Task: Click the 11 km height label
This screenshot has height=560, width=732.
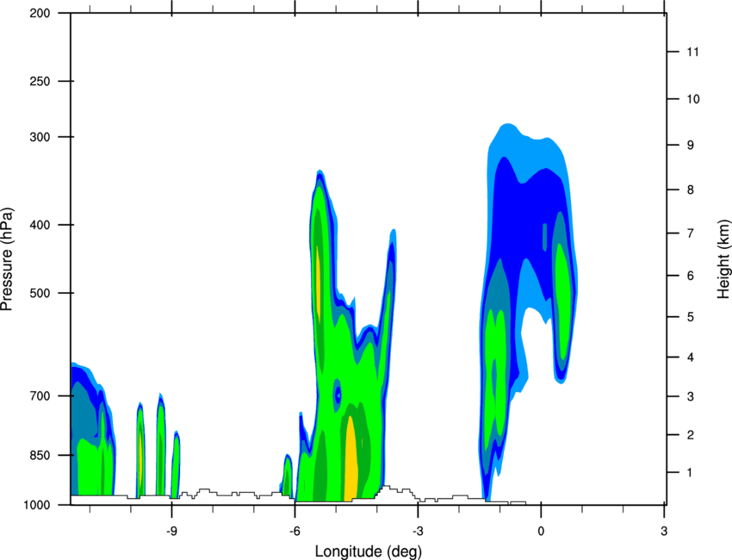Action: coord(692,52)
